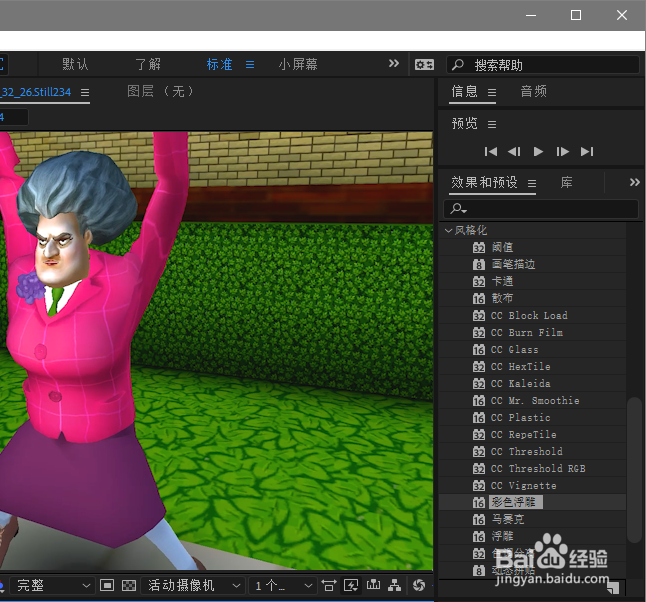Switch to the 小屏幕 workspace
646x602 pixels.
click(298, 65)
